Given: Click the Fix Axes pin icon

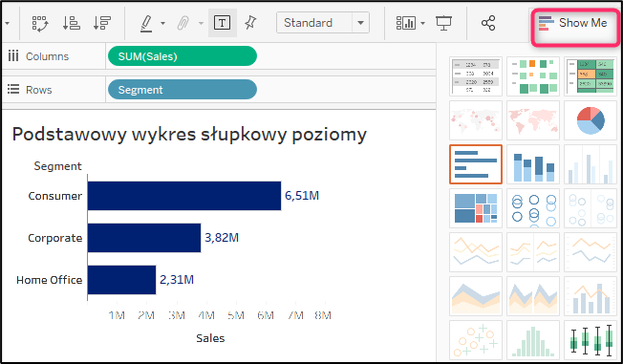Looking at the screenshot, I should pos(250,23).
